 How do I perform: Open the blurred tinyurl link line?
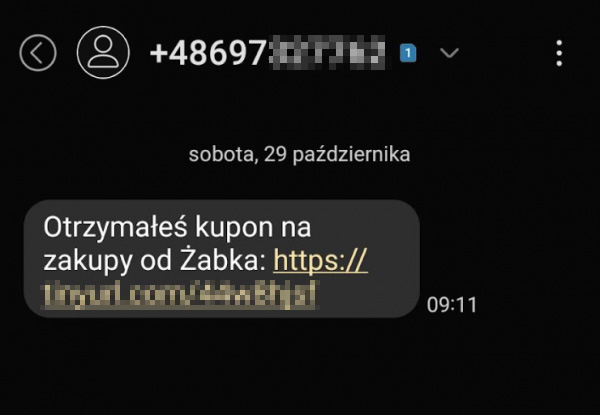[x=179, y=295]
